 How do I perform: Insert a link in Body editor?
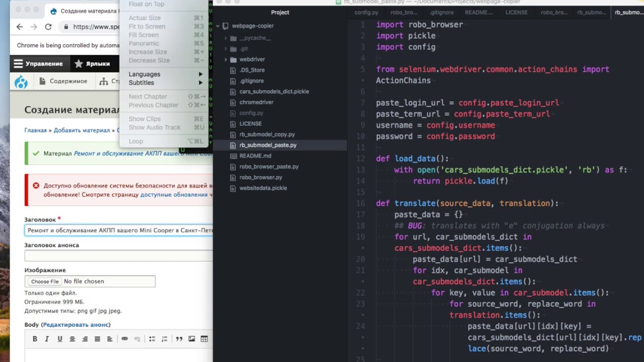[x=125, y=339]
